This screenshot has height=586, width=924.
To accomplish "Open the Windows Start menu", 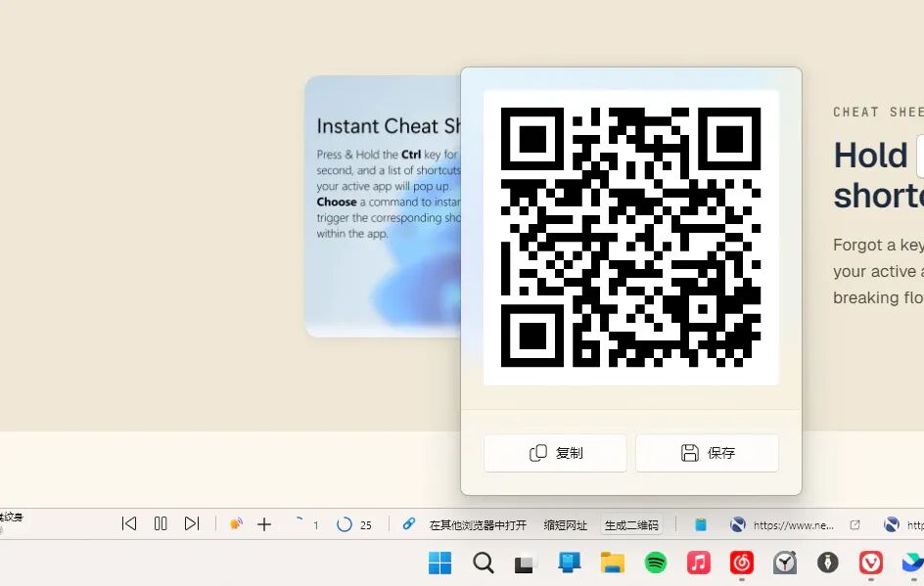I will [x=440, y=563].
